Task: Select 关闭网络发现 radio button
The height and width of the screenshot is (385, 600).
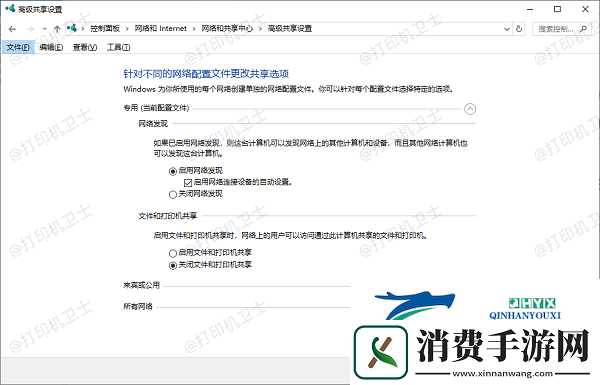Action: tap(173, 194)
